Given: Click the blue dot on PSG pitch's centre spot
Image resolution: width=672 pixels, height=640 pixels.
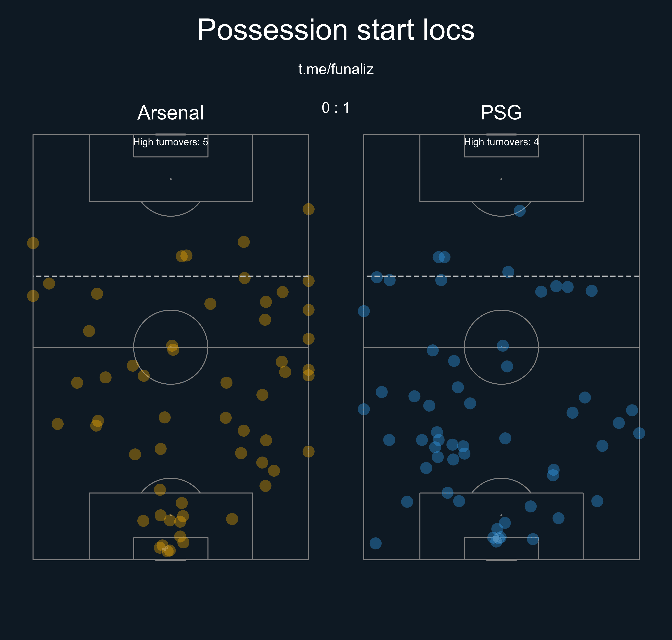Looking at the screenshot, I should (503, 346).
